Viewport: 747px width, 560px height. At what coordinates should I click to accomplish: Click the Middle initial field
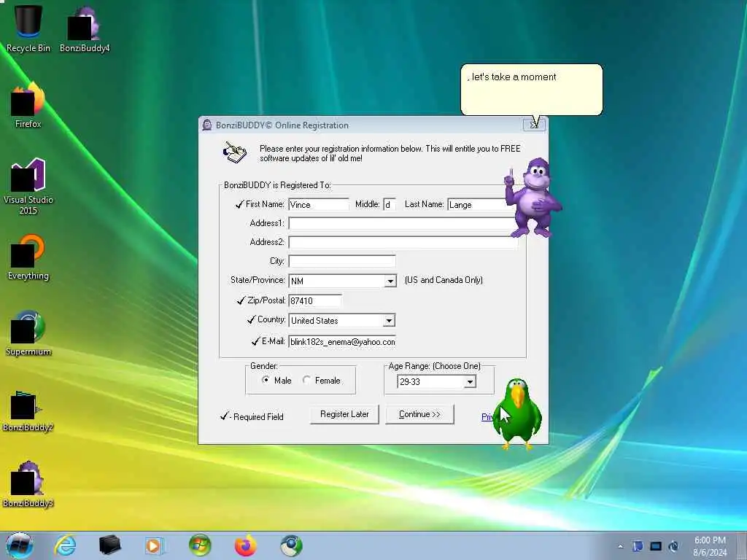tap(390, 205)
